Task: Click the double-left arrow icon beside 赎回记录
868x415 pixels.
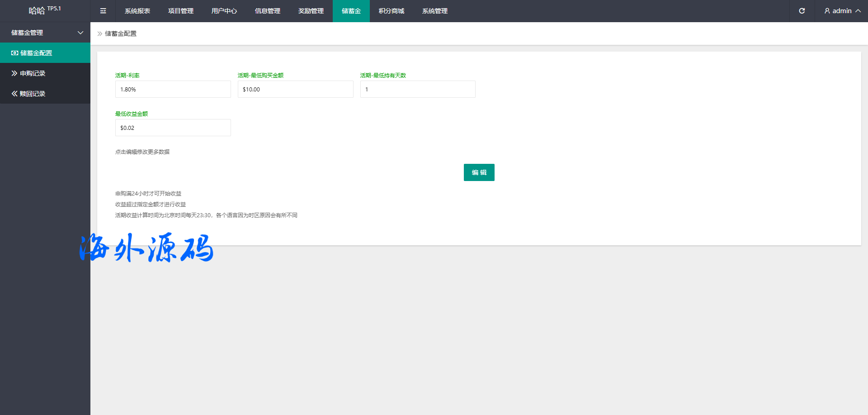Action: pyautogui.click(x=14, y=94)
